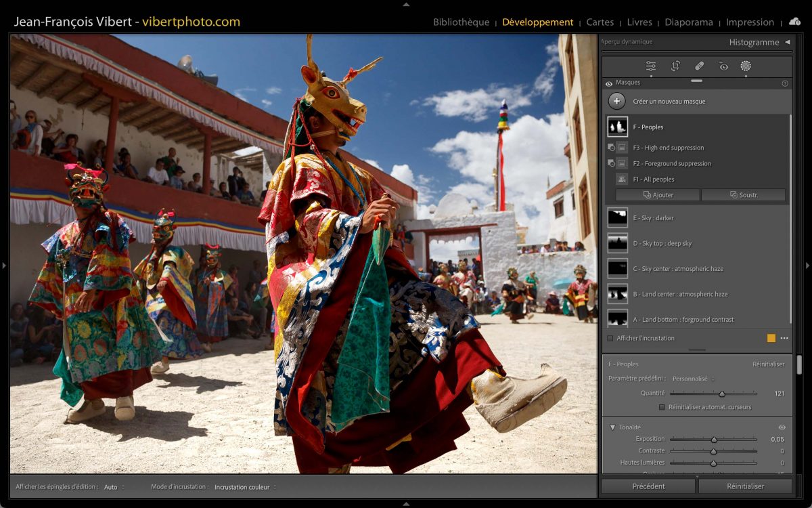Check Réinitialiser automat. curseurs box
812x508 pixels.
point(662,407)
